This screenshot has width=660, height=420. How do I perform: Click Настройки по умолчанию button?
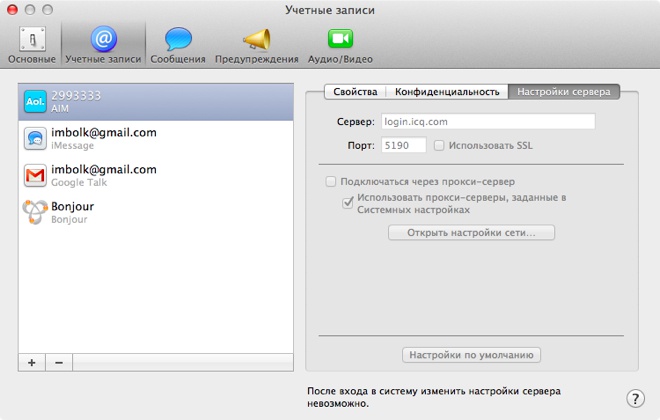tap(471, 355)
